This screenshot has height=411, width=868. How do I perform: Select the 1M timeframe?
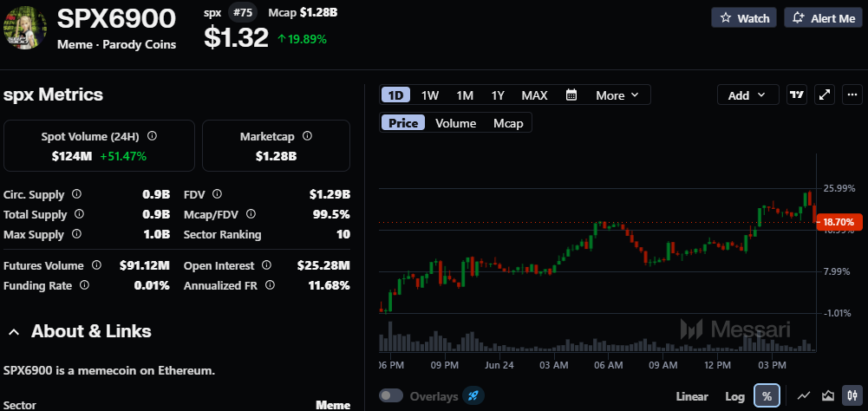point(465,95)
